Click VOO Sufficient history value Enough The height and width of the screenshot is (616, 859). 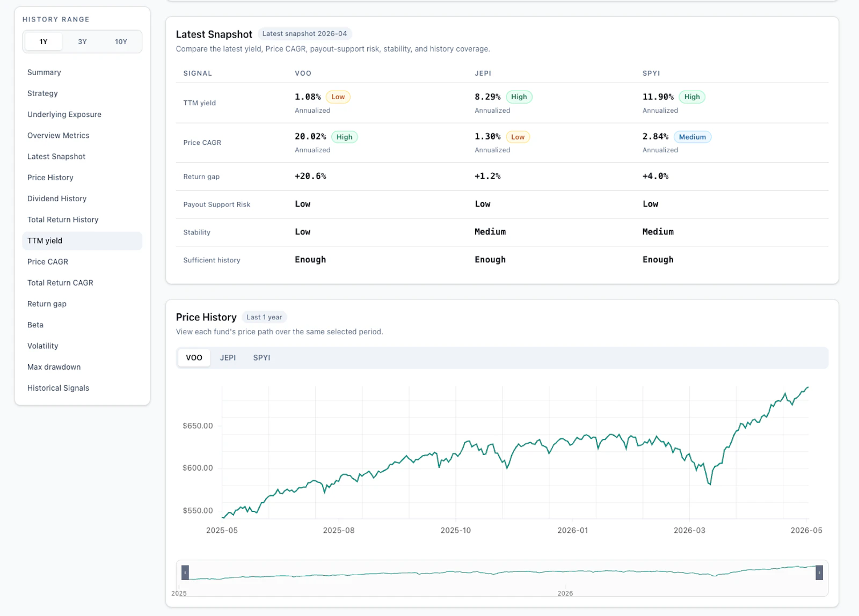click(310, 260)
